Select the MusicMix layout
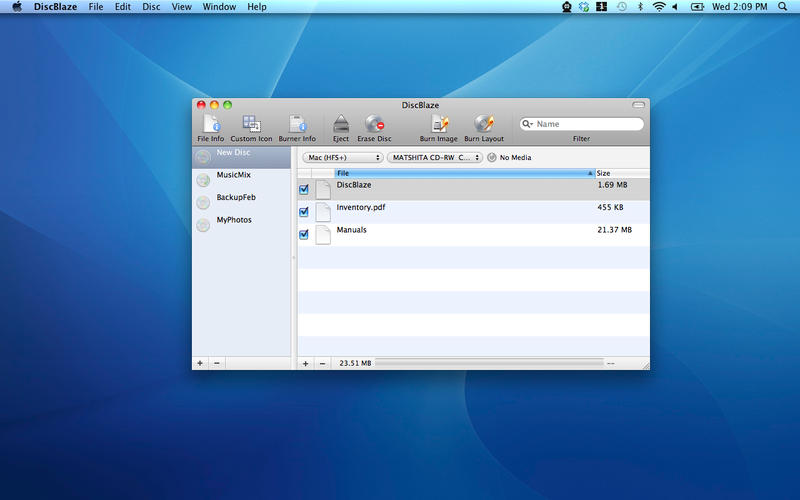The image size is (800, 500). coord(241,180)
